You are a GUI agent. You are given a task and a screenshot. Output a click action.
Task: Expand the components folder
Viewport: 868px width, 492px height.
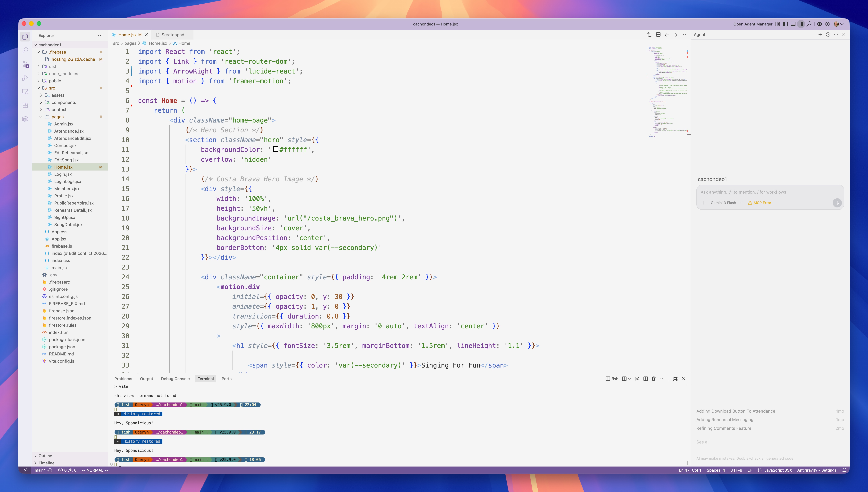[64, 102]
